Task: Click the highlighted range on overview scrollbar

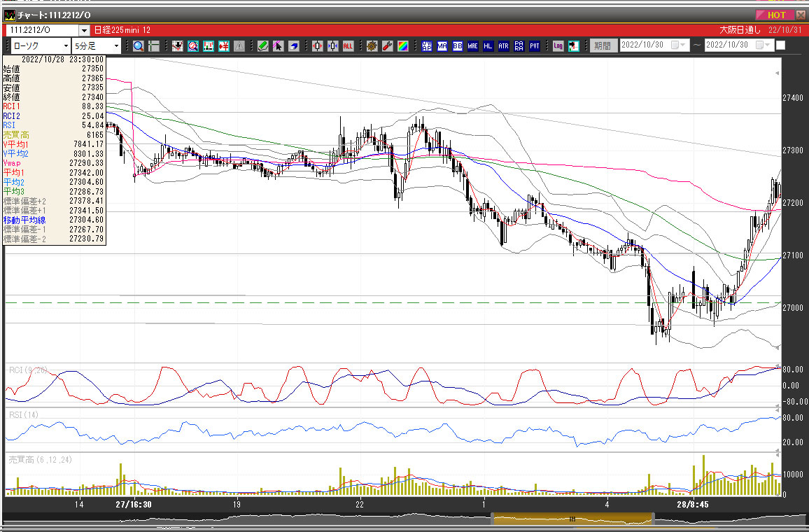Action: tap(572, 519)
